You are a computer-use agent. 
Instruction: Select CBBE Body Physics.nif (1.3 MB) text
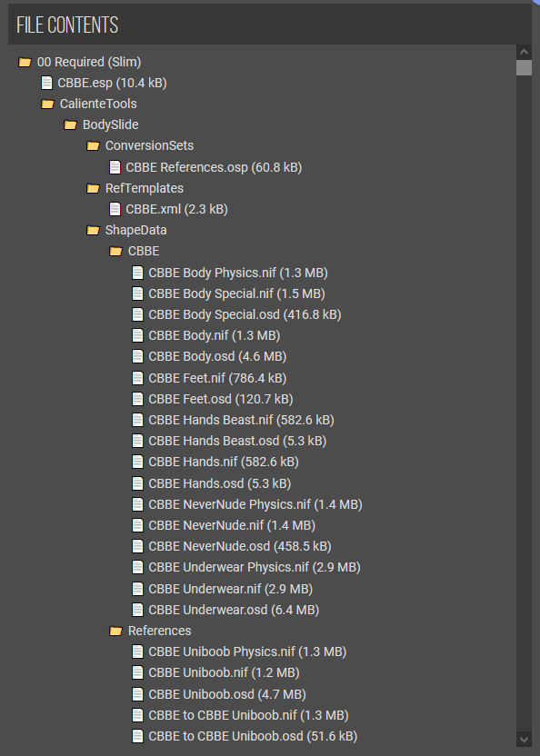point(238,273)
